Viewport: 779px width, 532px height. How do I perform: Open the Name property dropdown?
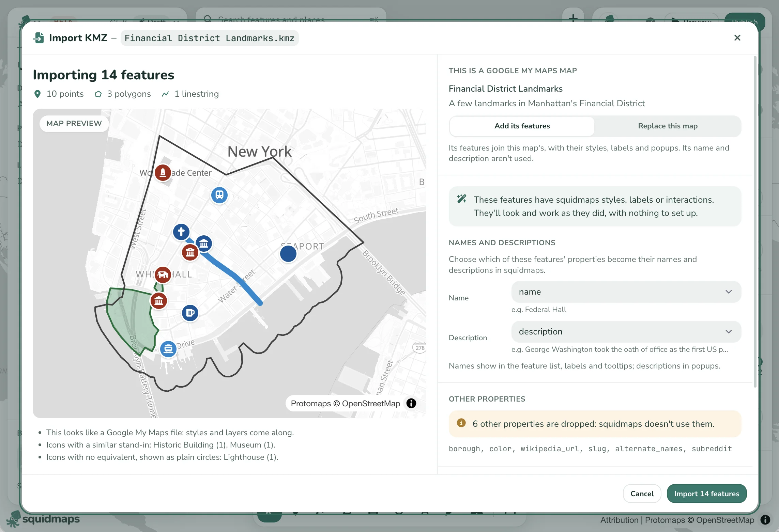click(626, 292)
